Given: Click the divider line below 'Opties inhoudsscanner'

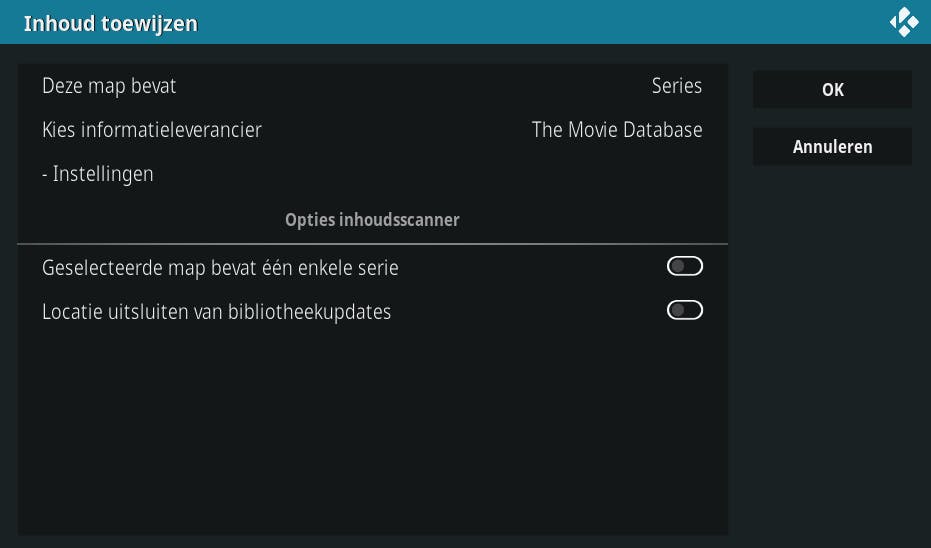Looking at the screenshot, I should click(372, 244).
